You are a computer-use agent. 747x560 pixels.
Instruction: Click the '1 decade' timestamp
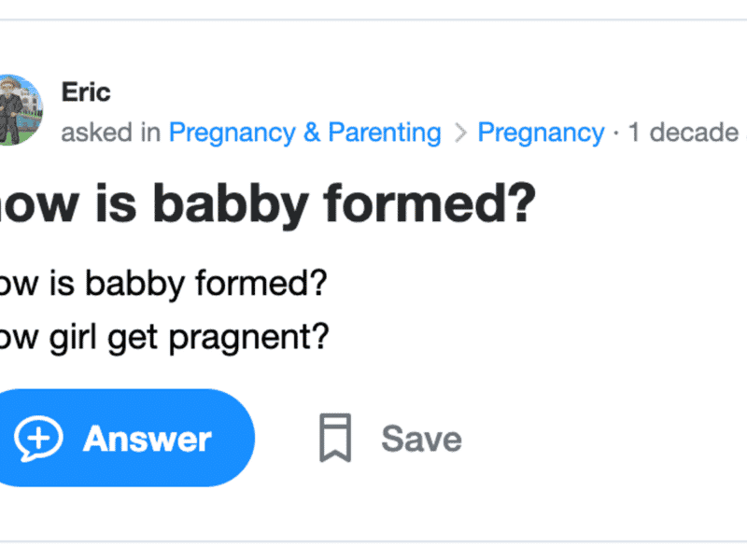pyautogui.click(x=684, y=133)
